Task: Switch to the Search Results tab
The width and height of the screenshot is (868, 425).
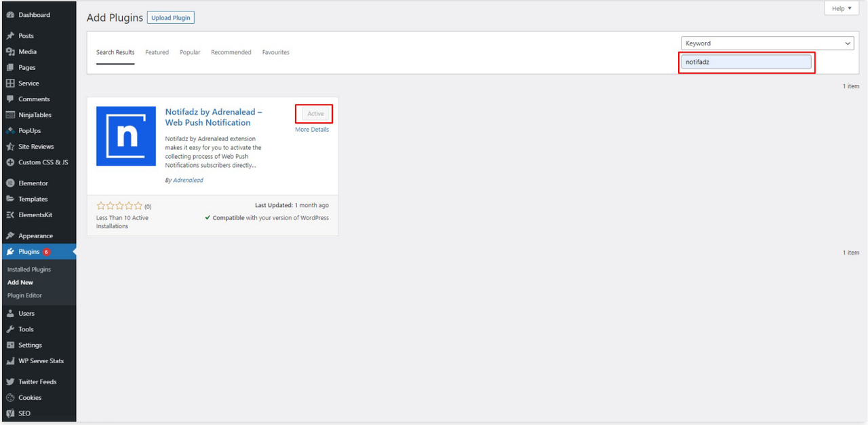Action: [x=115, y=52]
